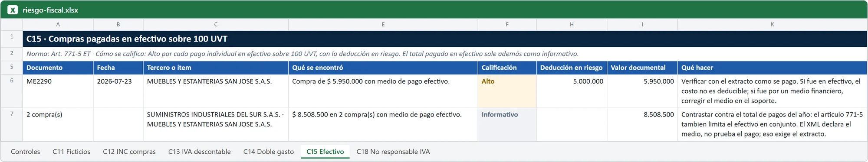Select row 6 header
Image resolution: width=868 pixels, height=162 pixels.
tap(12, 91)
